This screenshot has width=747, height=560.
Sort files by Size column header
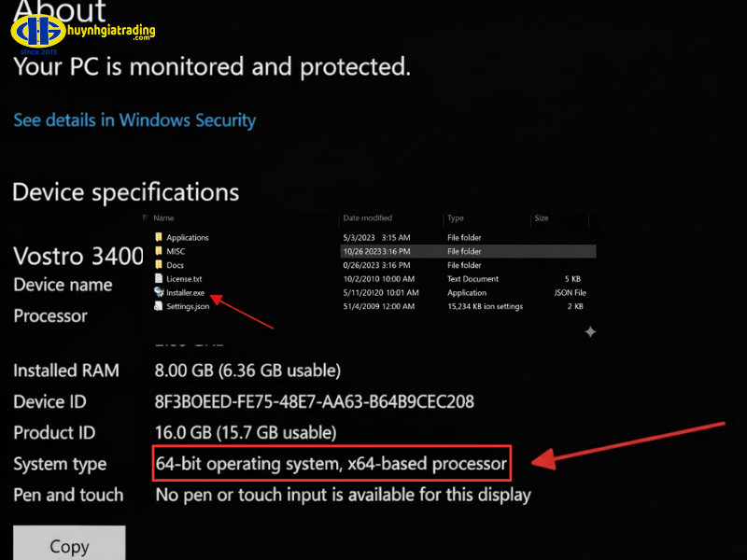(542, 218)
